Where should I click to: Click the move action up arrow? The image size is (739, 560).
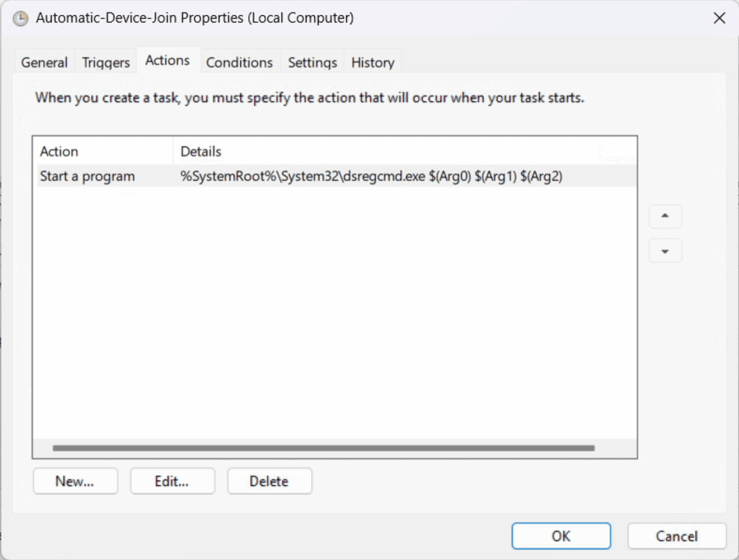click(x=665, y=216)
